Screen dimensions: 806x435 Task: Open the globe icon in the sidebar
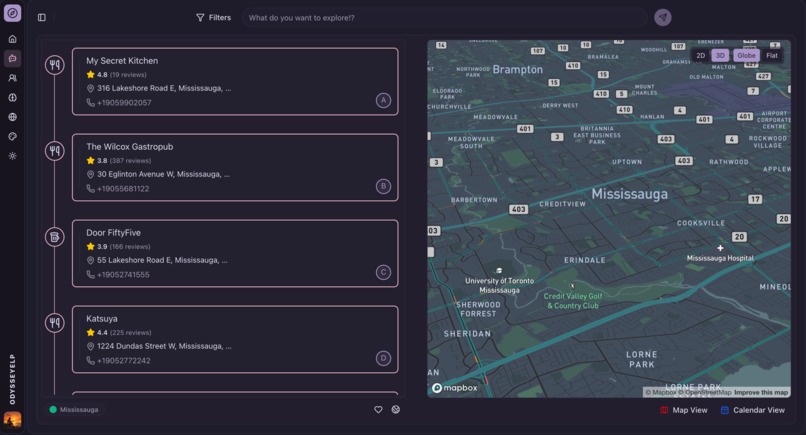12,117
